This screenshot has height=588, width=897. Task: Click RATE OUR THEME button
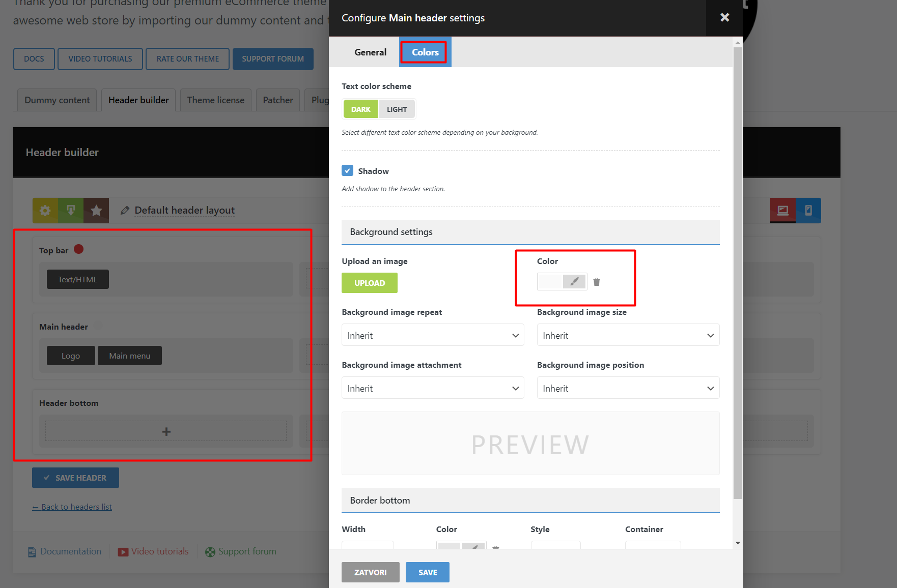pos(188,59)
